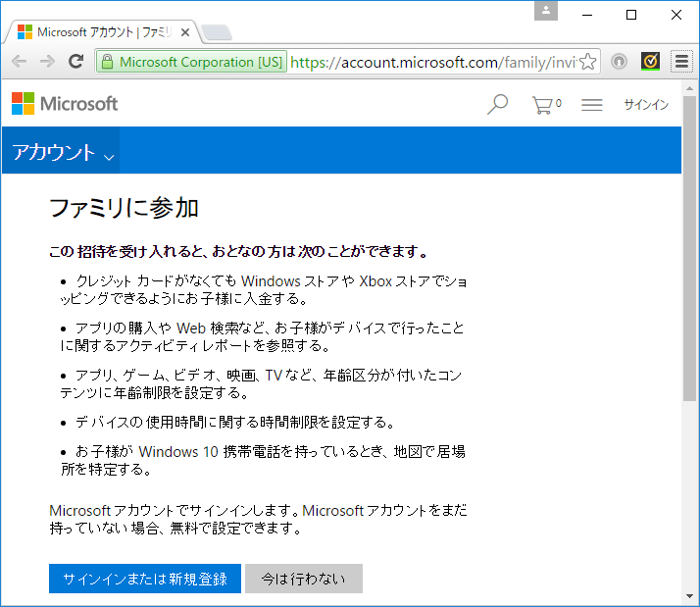Maximize the browser window
This screenshot has height=607, width=700.
click(630, 15)
